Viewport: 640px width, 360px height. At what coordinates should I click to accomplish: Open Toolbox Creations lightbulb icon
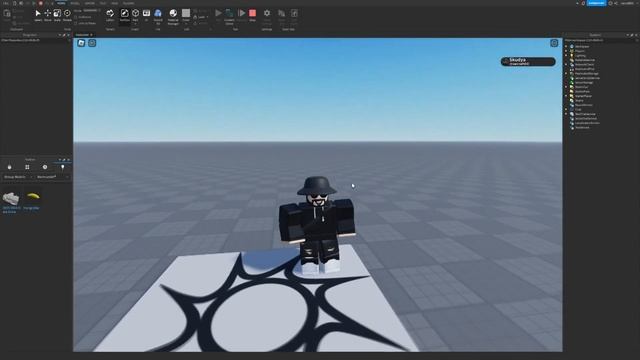click(62, 167)
